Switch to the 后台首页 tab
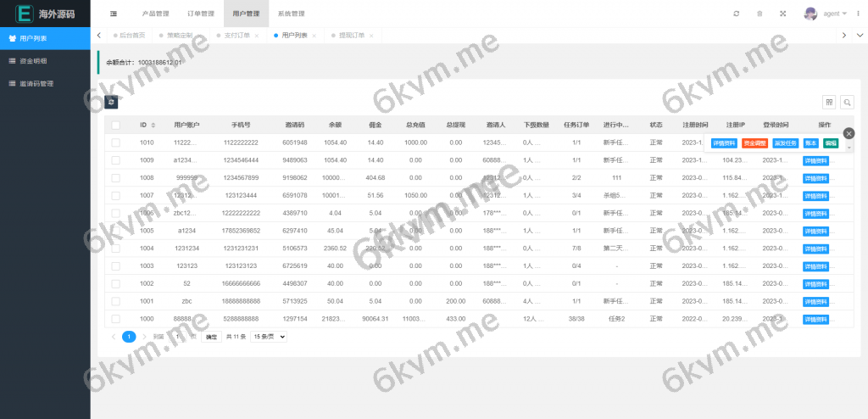The width and height of the screenshot is (868, 419). tap(130, 36)
